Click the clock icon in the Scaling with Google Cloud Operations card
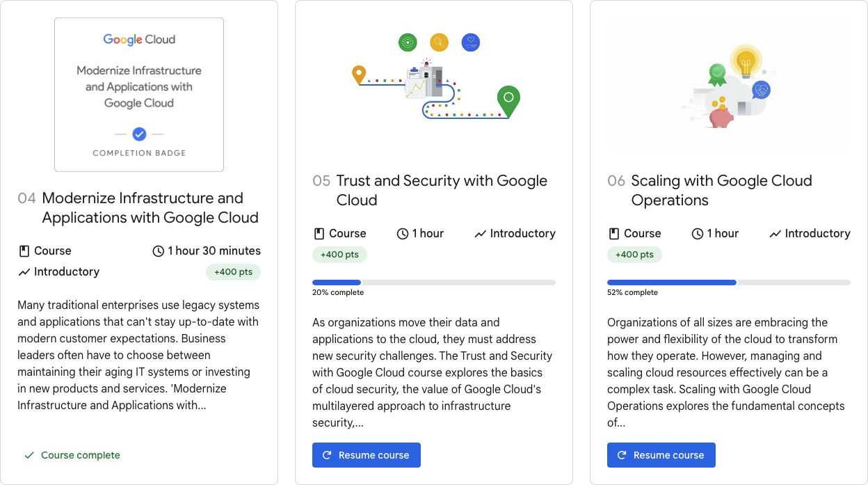 (x=698, y=234)
